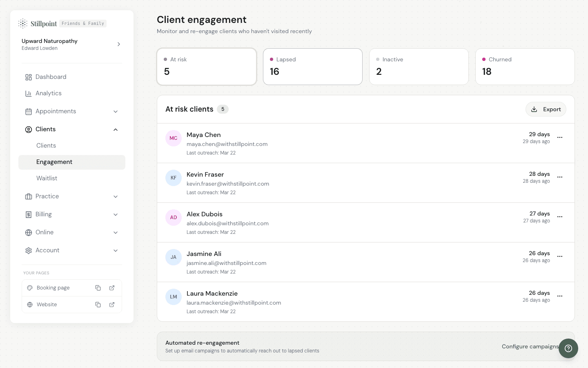This screenshot has width=588, height=368.
Task: Select the Lapsed clients filter card
Action: coord(313,67)
